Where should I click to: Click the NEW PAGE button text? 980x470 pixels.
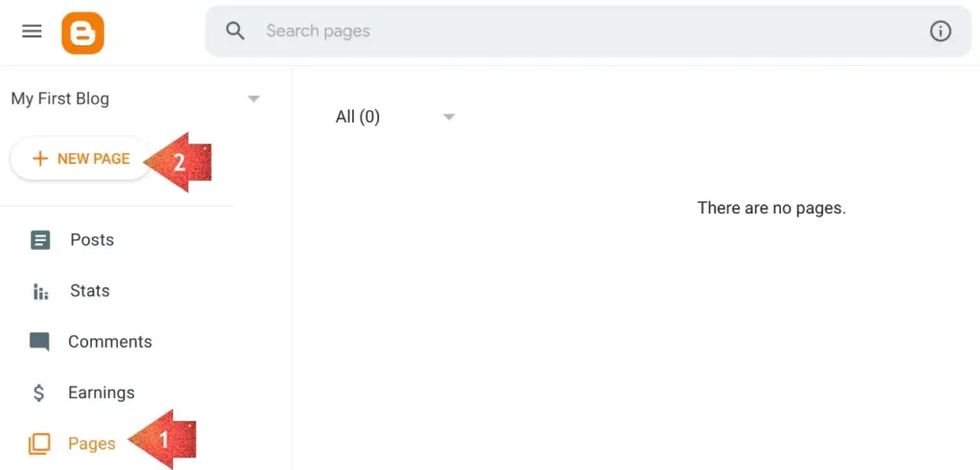[x=94, y=159]
